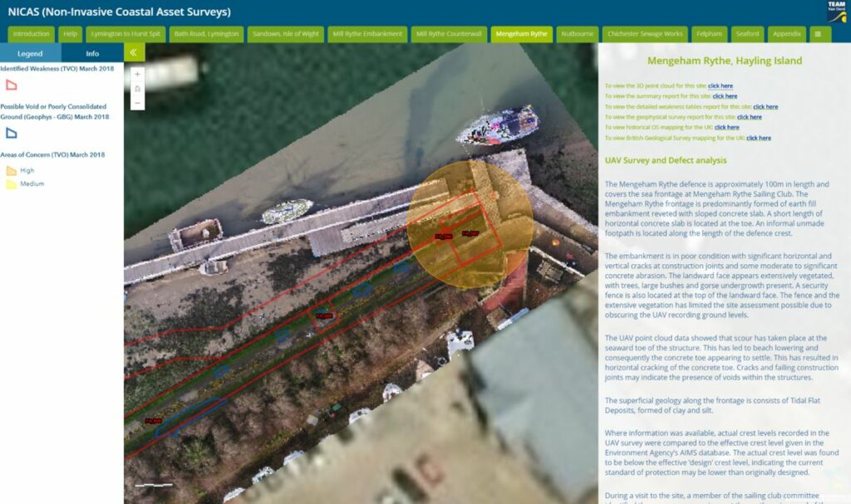The height and width of the screenshot is (504, 851).
Task: Click link to view summary report
Action: click(725, 96)
